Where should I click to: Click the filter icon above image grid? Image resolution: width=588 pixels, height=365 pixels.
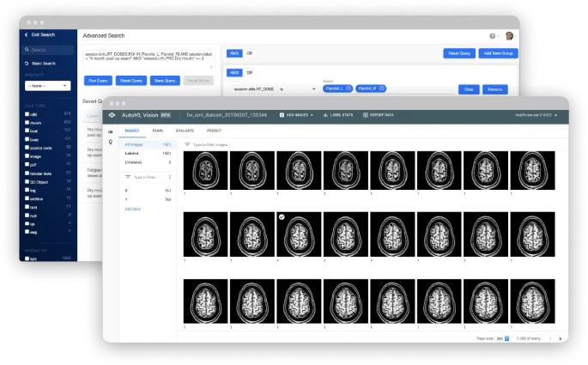(188, 145)
